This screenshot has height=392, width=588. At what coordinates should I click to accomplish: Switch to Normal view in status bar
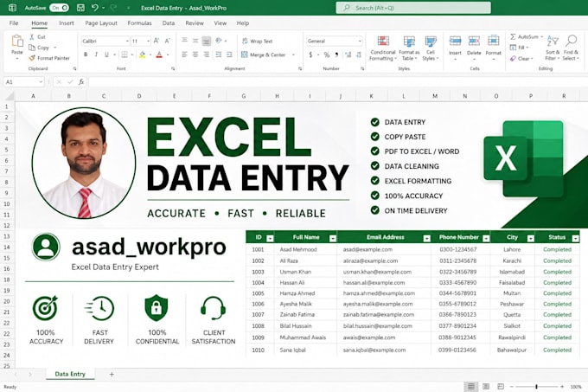pos(471,386)
